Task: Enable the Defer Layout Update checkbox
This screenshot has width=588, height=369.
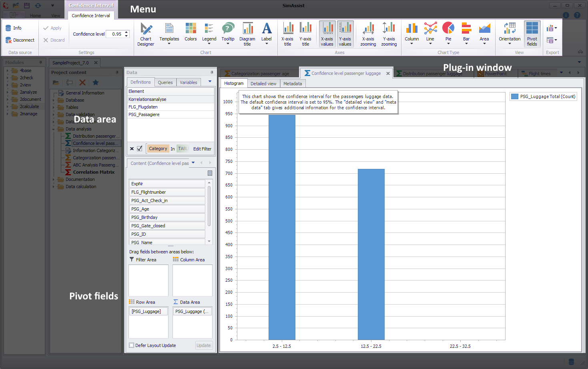Action: (x=132, y=345)
